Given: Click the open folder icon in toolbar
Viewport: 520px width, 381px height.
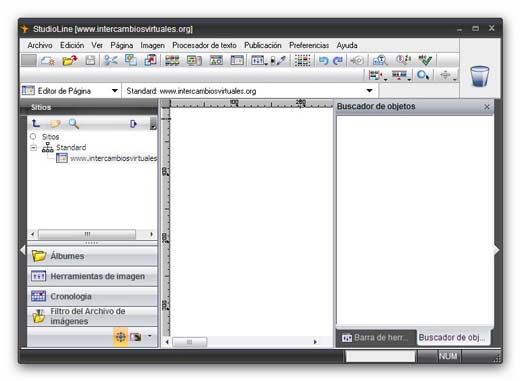Looking at the screenshot, I should tap(70, 60).
